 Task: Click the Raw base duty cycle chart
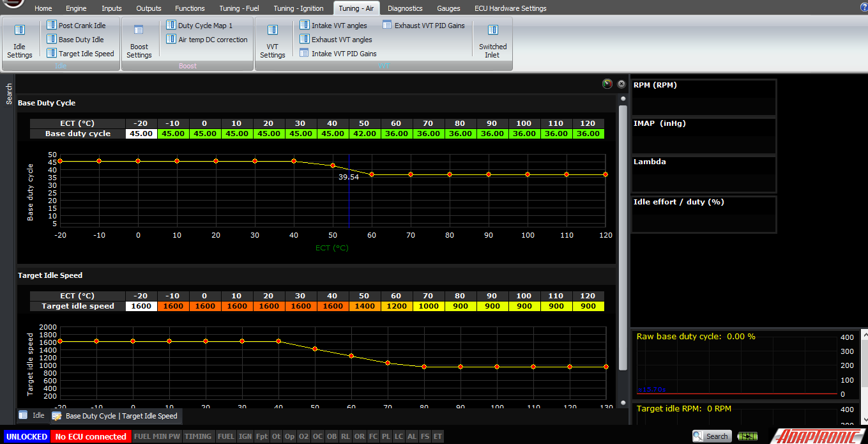(746, 365)
